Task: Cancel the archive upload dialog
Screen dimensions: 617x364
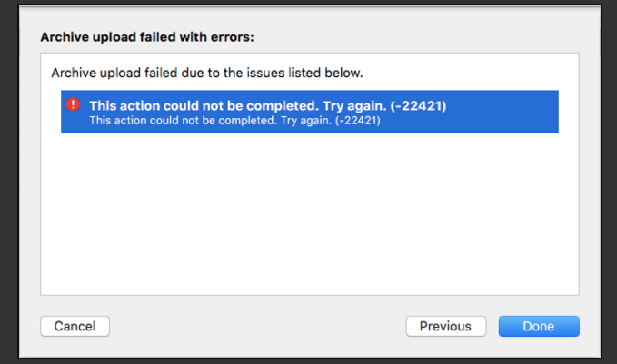Action: tap(75, 326)
